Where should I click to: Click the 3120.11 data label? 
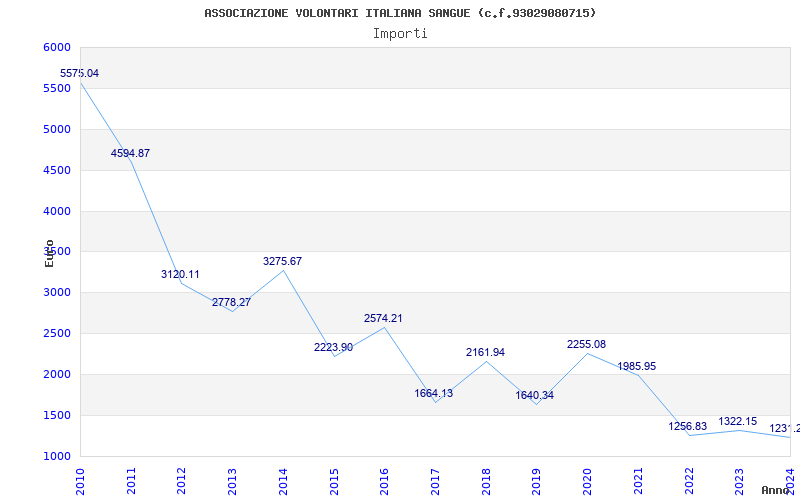tap(180, 274)
